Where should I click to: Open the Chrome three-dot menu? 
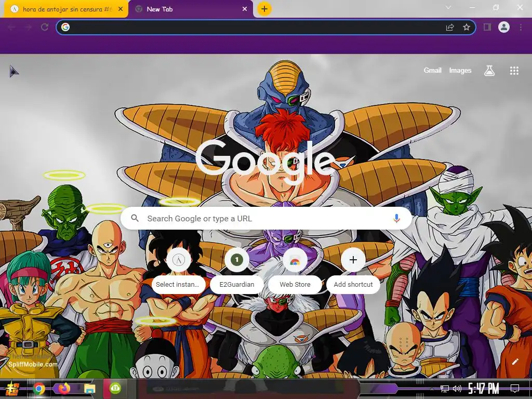521,27
